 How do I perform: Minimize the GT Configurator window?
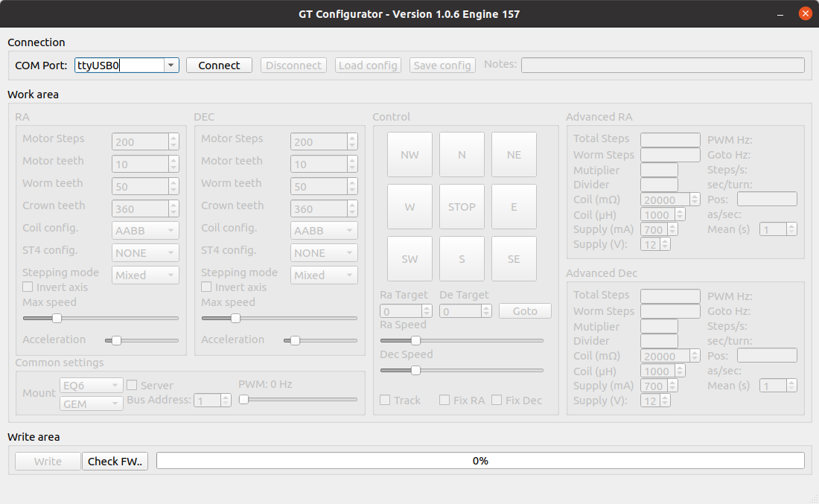coord(781,13)
